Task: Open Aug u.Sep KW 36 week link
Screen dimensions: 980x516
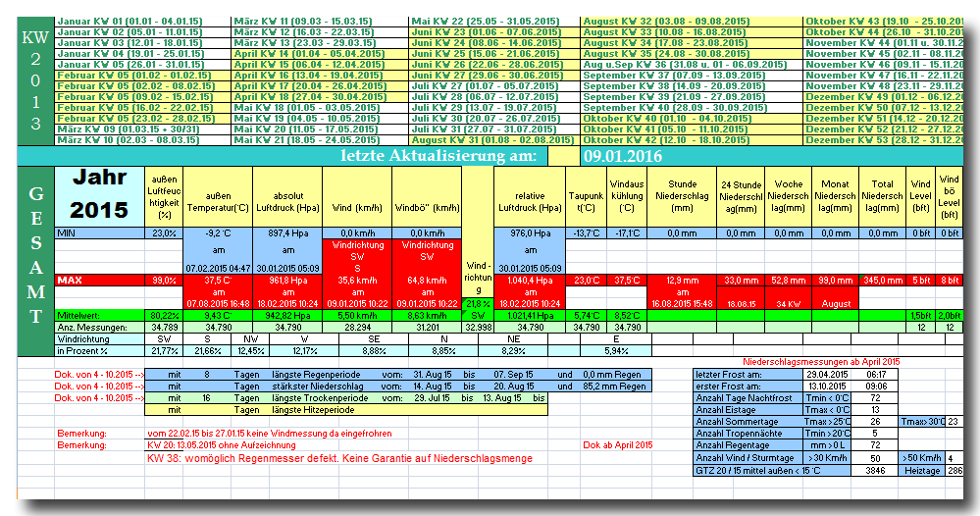Action: pyautogui.click(x=685, y=65)
